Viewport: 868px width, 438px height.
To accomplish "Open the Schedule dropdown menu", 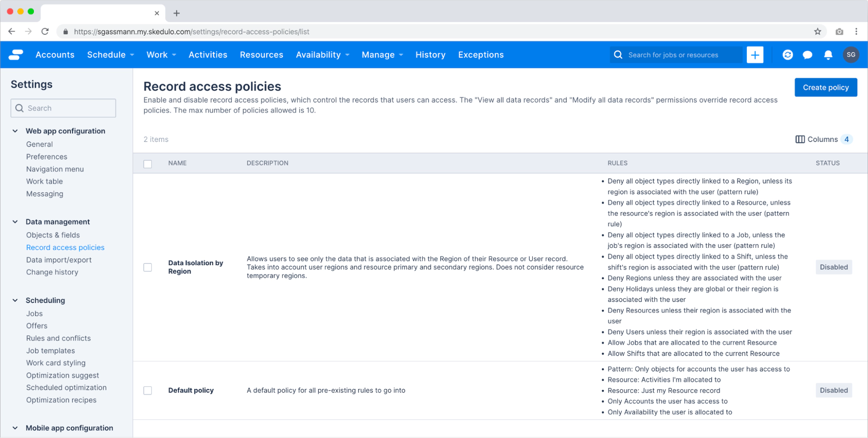I will click(111, 55).
